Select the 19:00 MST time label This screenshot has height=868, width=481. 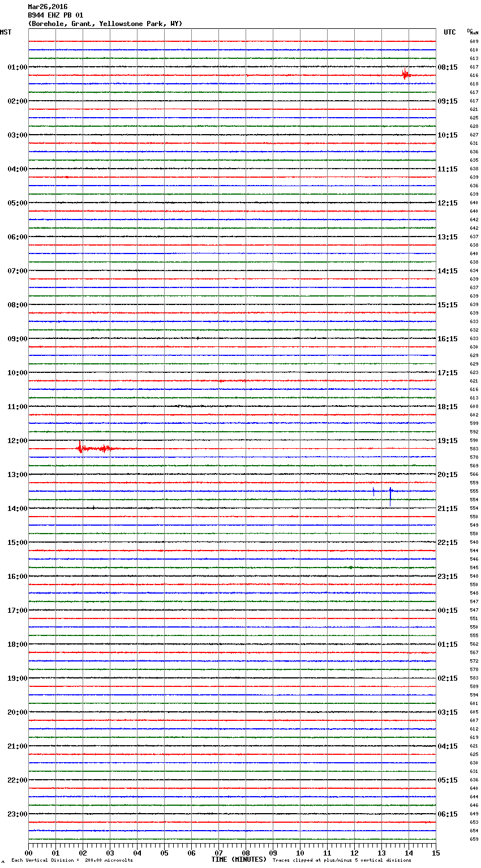pos(17,678)
